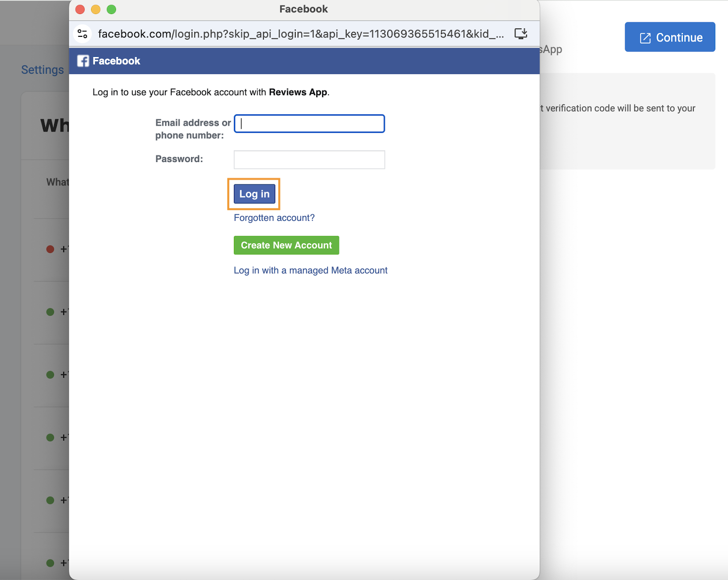The image size is (728, 580).
Task: Click the Create New Account button
Action: tap(286, 245)
